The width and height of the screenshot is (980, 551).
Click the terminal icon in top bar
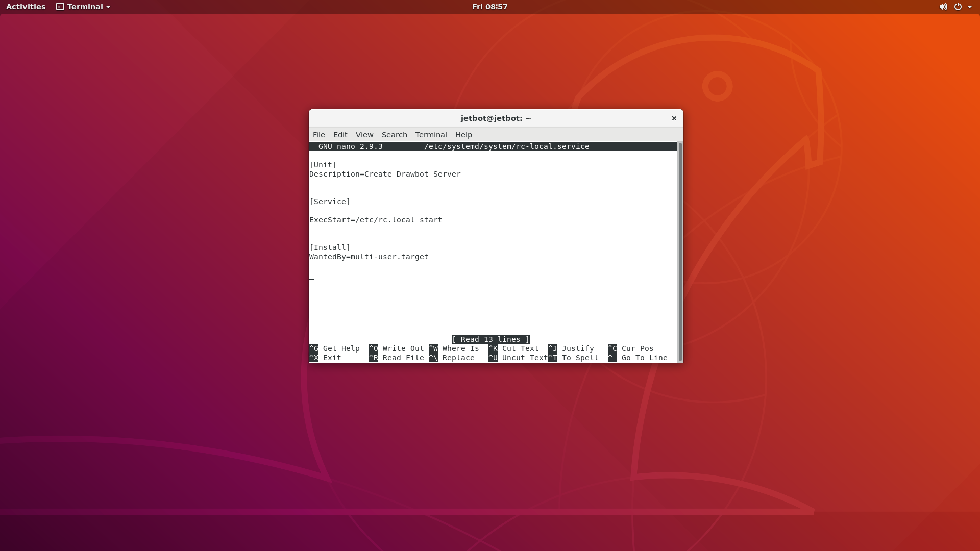pos(60,7)
